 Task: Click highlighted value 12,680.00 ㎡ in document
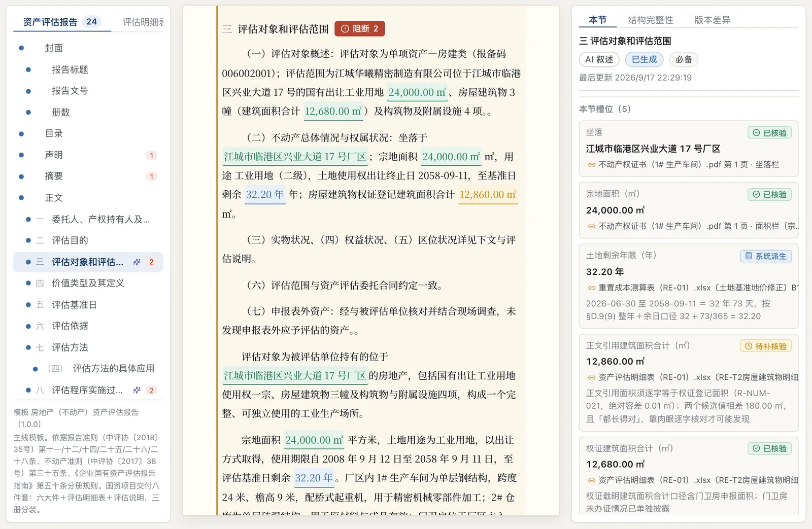tap(333, 112)
